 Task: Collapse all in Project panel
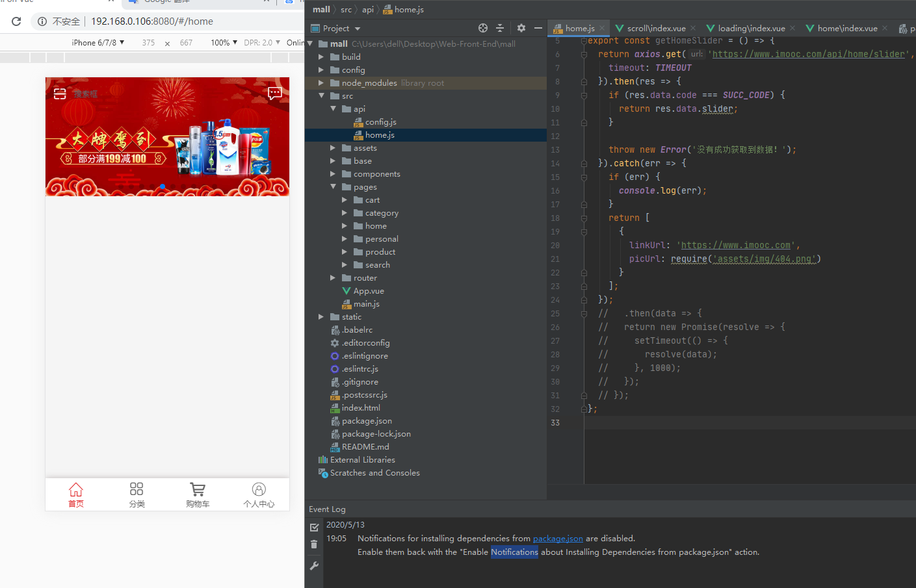pyautogui.click(x=500, y=28)
